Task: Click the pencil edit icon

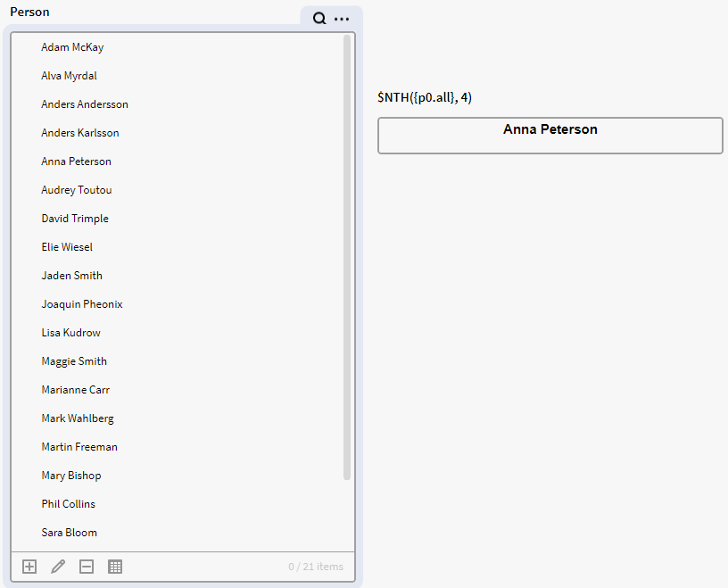Action: click(x=58, y=567)
